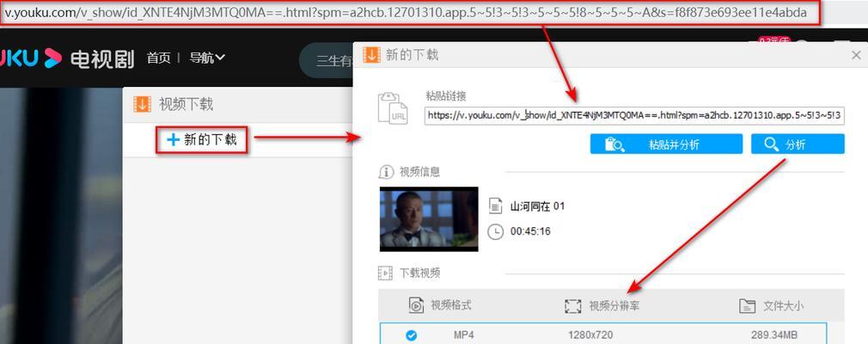Click the 分析 analyze button
Screen dimensions: 868x344
pyautogui.click(x=798, y=144)
